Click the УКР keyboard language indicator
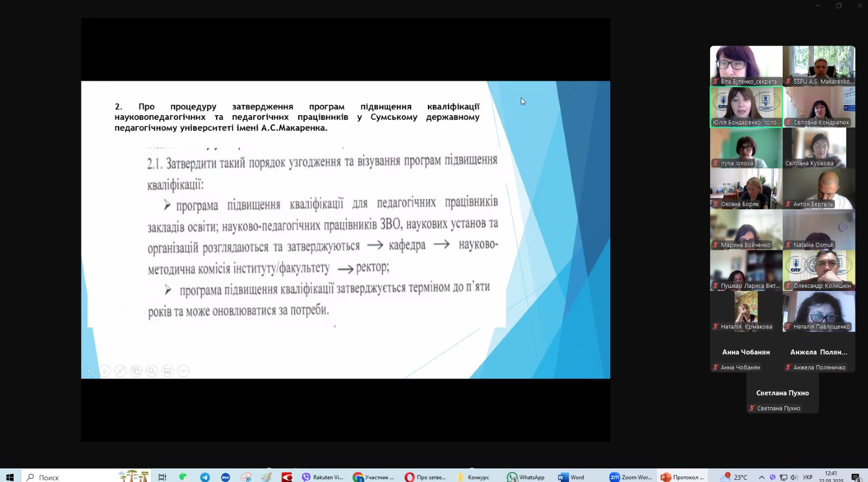Viewport: 868px width, 482px height. (807, 477)
